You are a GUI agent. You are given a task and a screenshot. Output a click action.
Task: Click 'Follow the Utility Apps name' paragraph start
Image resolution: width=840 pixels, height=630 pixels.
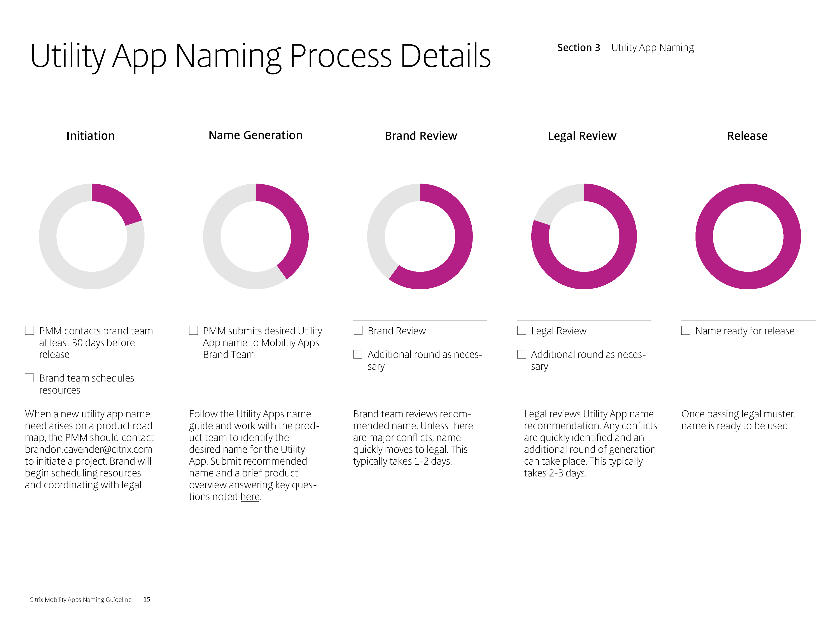coord(250,414)
